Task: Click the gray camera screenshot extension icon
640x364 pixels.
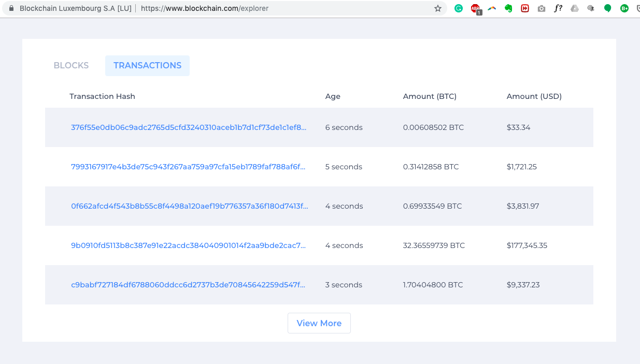Action: click(x=542, y=8)
